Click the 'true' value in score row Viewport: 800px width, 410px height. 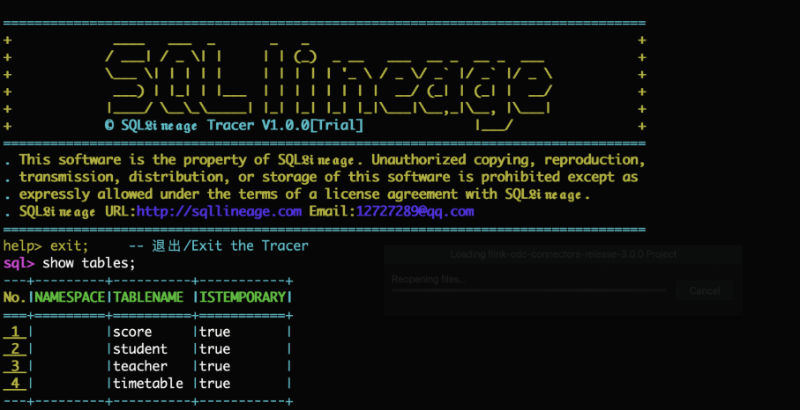(x=214, y=332)
